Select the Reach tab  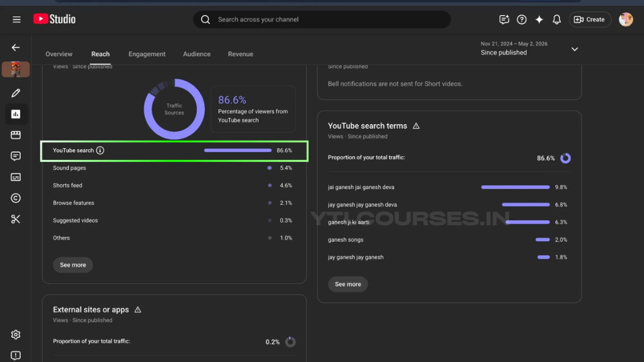(x=100, y=54)
